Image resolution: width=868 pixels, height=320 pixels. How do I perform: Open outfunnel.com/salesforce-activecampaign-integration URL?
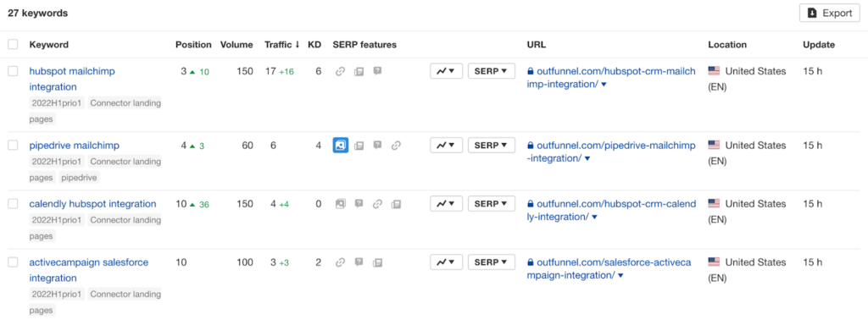[609, 269]
